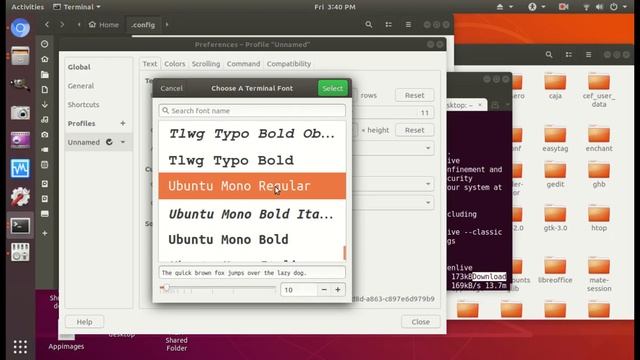This screenshot has height=360, width=640.
Task: Open the Activities overview
Action: (x=27, y=7)
